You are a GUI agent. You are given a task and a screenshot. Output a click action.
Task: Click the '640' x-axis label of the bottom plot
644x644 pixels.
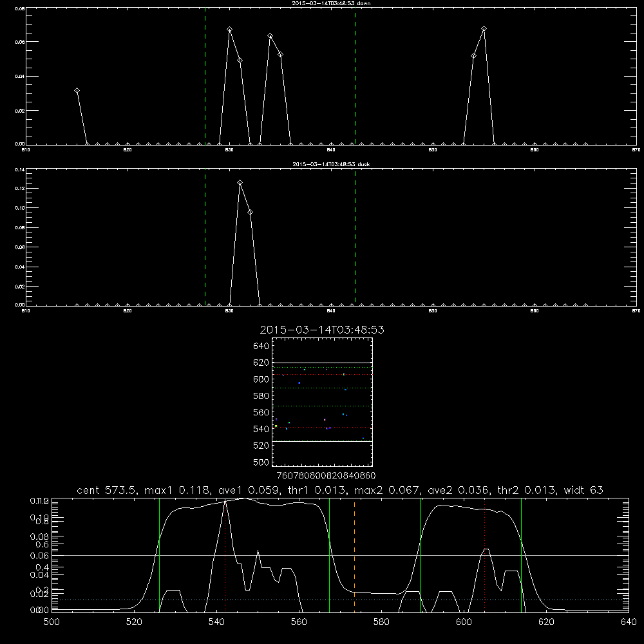(629, 622)
